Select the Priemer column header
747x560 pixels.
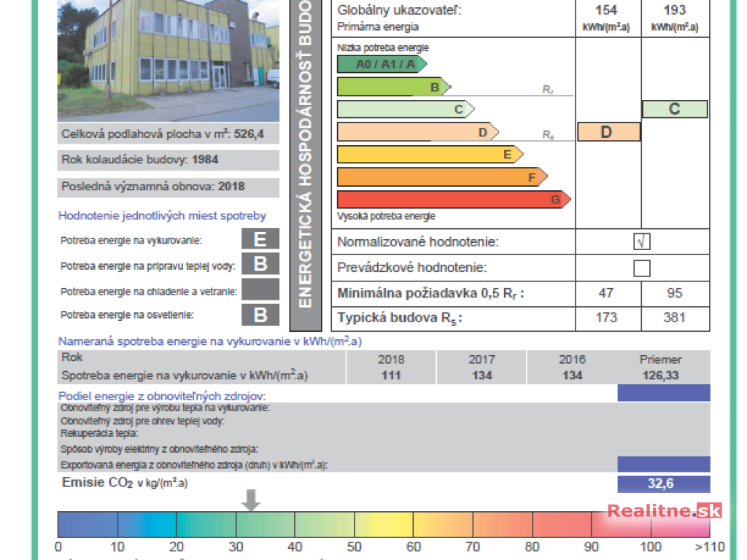pos(659,359)
